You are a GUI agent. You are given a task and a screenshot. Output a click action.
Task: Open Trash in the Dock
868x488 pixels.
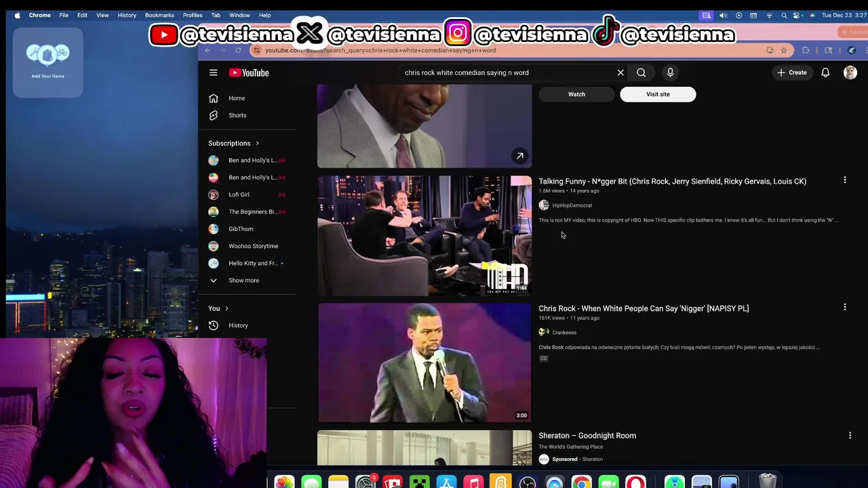[767, 482]
